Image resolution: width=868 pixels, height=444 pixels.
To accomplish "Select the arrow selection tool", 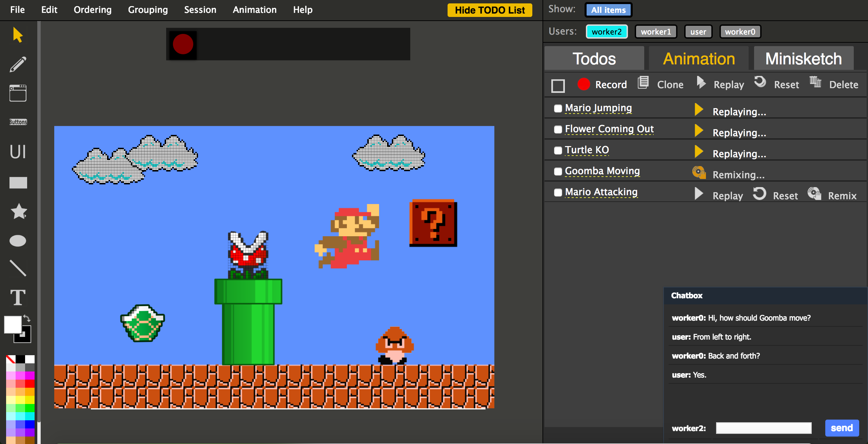I will [18, 35].
